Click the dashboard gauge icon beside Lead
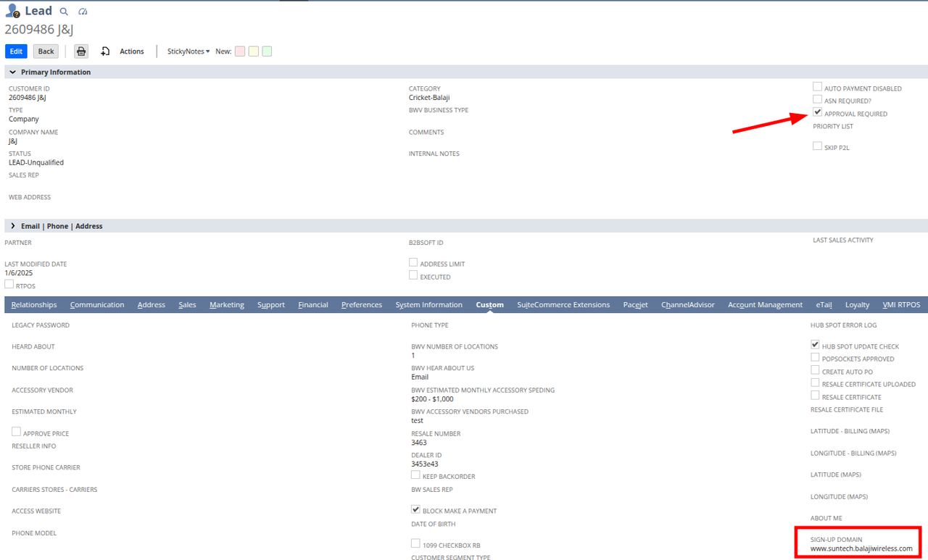Viewport: 928px width, 560px height. pos(83,12)
